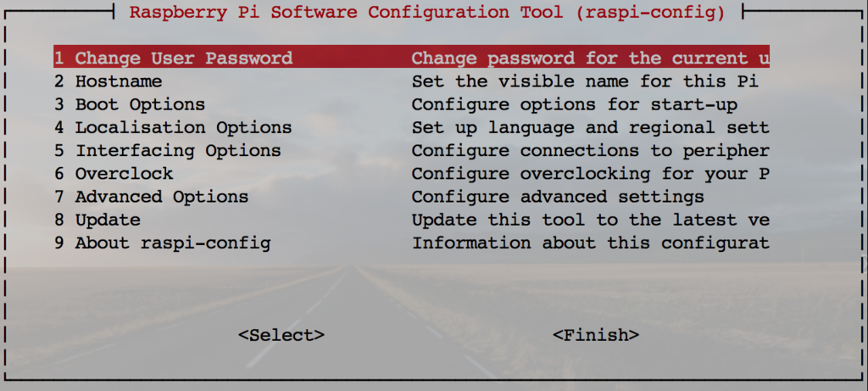Click 'Configure advanced settings' description
The height and width of the screenshot is (391, 868).
[x=558, y=197]
